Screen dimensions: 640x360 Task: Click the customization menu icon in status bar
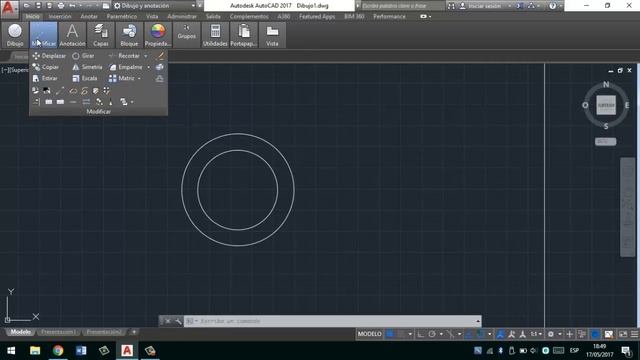(635, 334)
